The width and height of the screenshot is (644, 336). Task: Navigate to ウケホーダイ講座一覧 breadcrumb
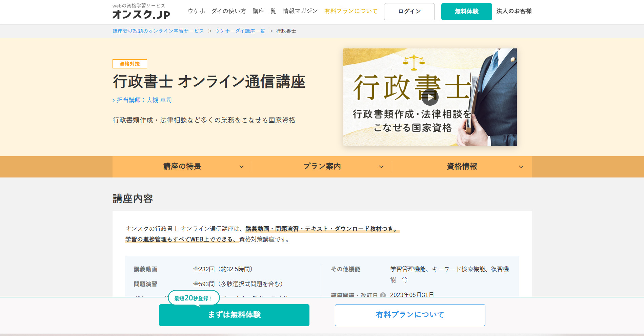240,31
